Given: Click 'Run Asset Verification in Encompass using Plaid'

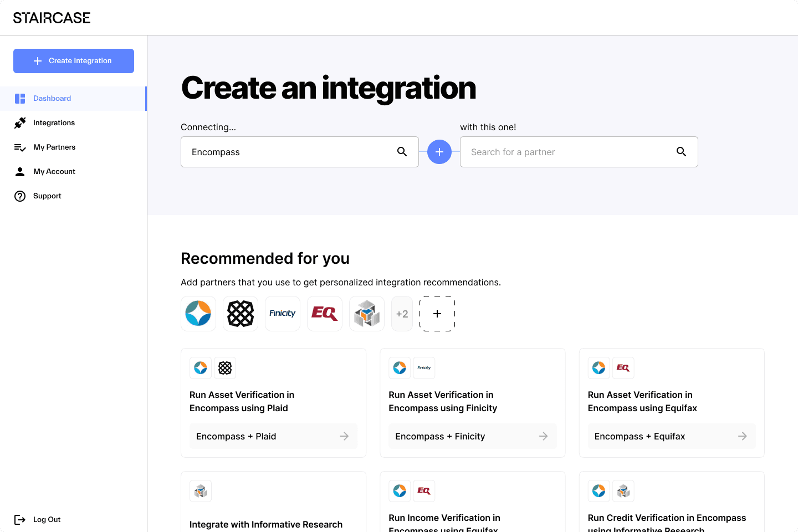Looking at the screenshot, I should pos(242,401).
